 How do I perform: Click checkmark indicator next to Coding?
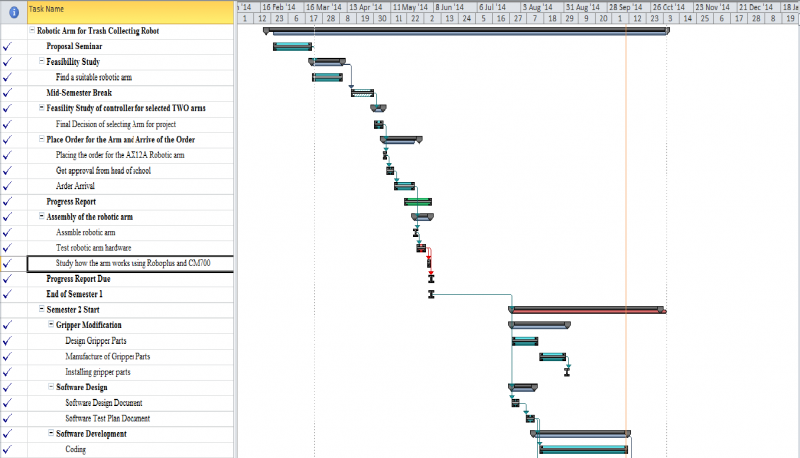8,450
